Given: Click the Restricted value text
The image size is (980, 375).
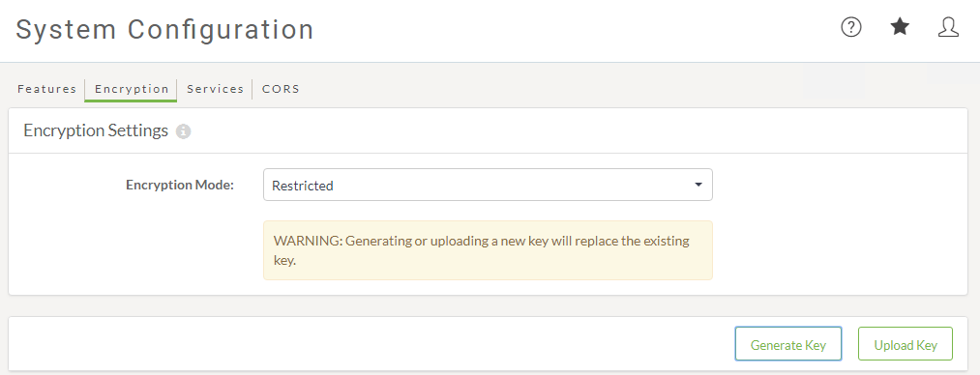Looking at the screenshot, I should (x=303, y=186).
